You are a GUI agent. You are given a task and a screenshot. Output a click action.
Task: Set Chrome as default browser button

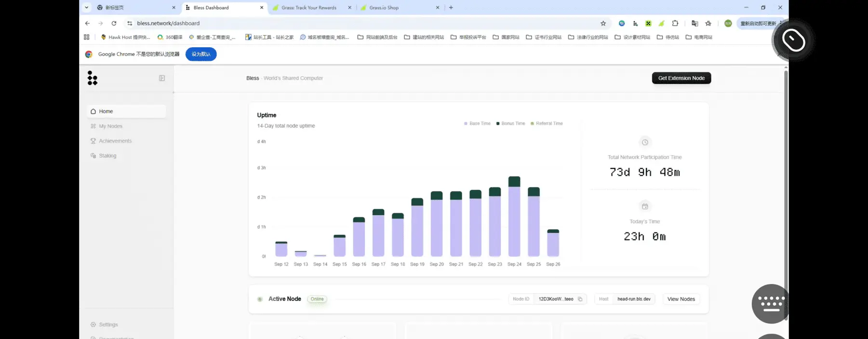pos(201,54)
